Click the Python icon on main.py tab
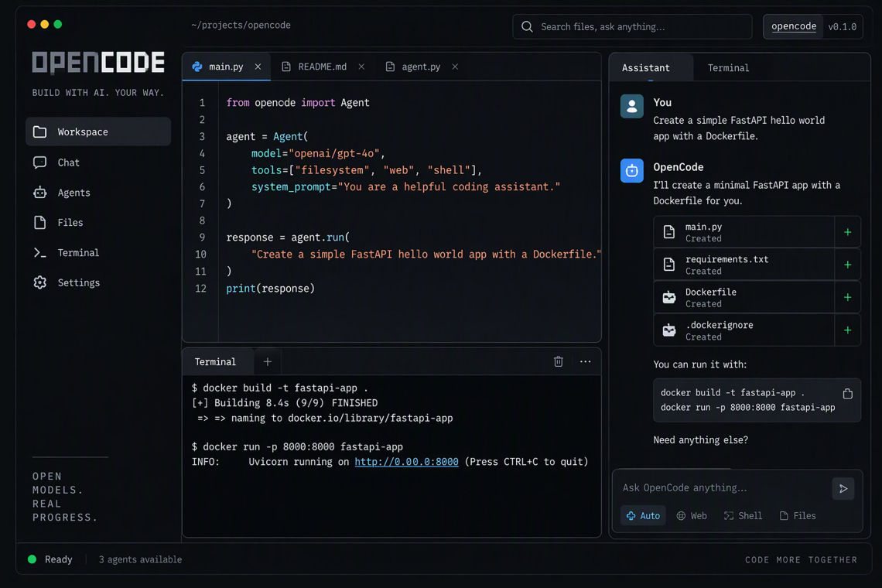Viewport: 882px width, 588px height. click(x=197, y=67)
